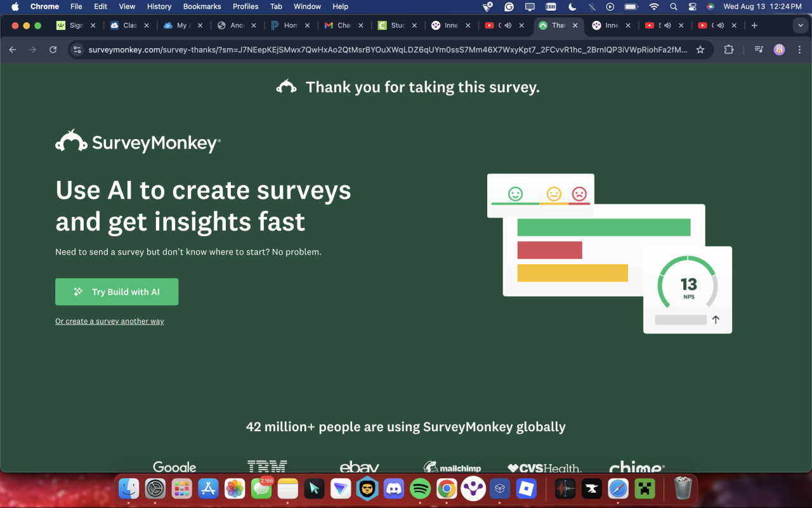Reload the current page

pyautogui.click(x=53, y=50)
